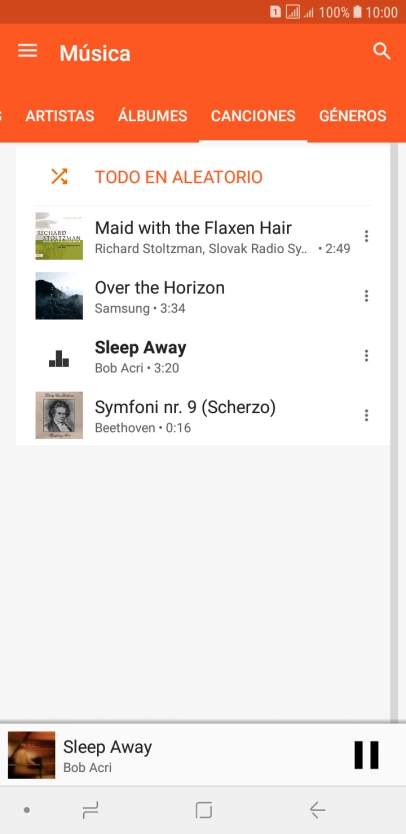Screen dimensions: 406x834
Task: Click the equalizer icon beside Sleep Away
Action: pos(59,358)
